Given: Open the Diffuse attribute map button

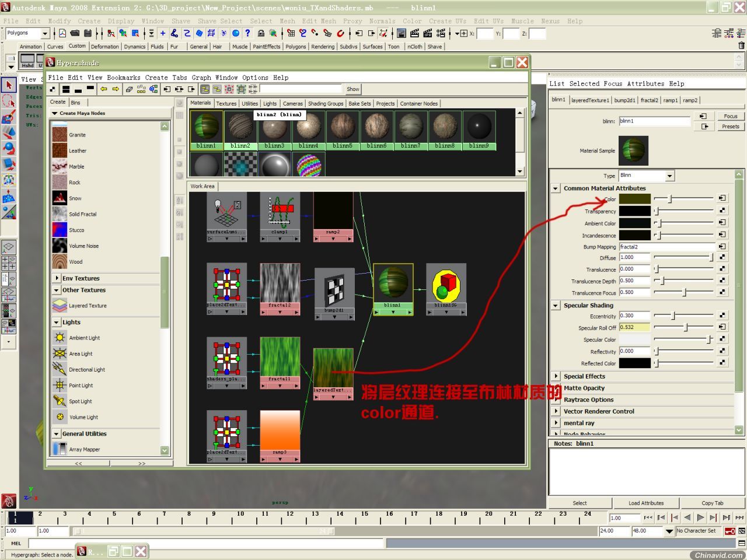Looking at the screenshot, I should point(722,257).
